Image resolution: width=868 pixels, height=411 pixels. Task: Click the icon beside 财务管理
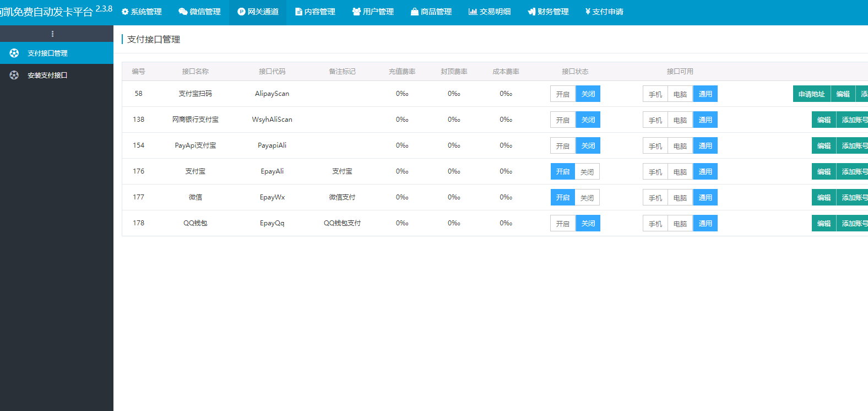531,12
